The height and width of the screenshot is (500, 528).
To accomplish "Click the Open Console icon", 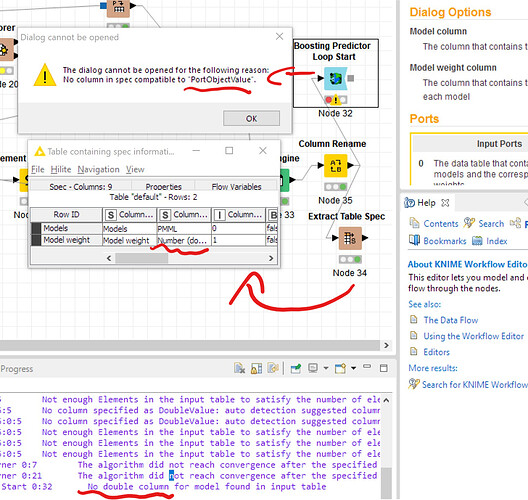I will pyautogui.click(x=340, y=368).
